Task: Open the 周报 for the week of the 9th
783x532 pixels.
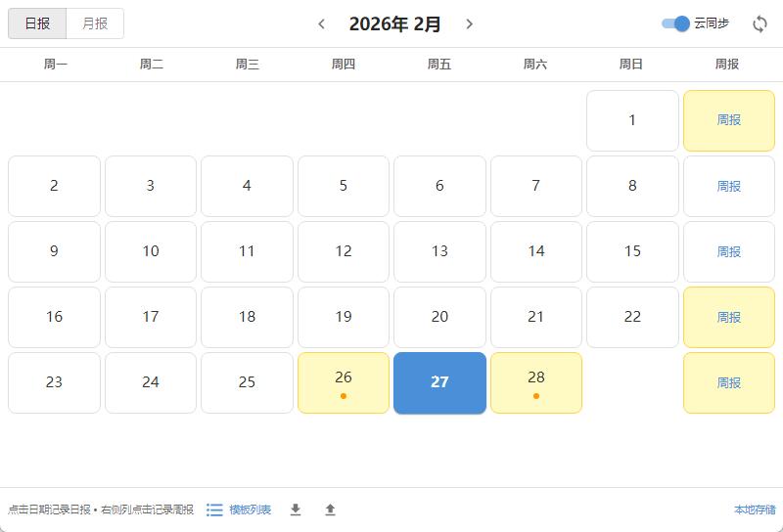Action: click(729, 251)
